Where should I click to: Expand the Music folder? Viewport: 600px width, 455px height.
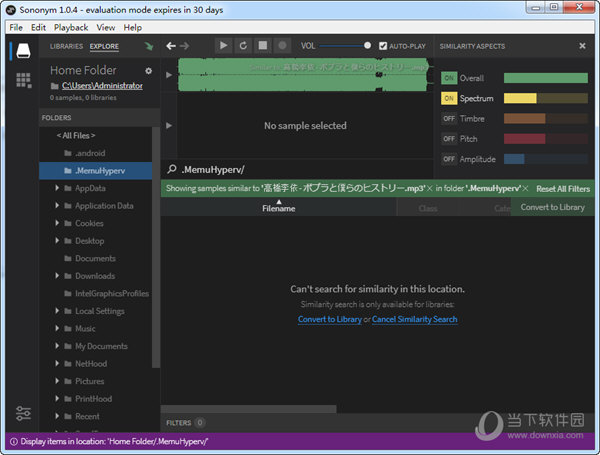pyautogui.click(x=57, y=328)
